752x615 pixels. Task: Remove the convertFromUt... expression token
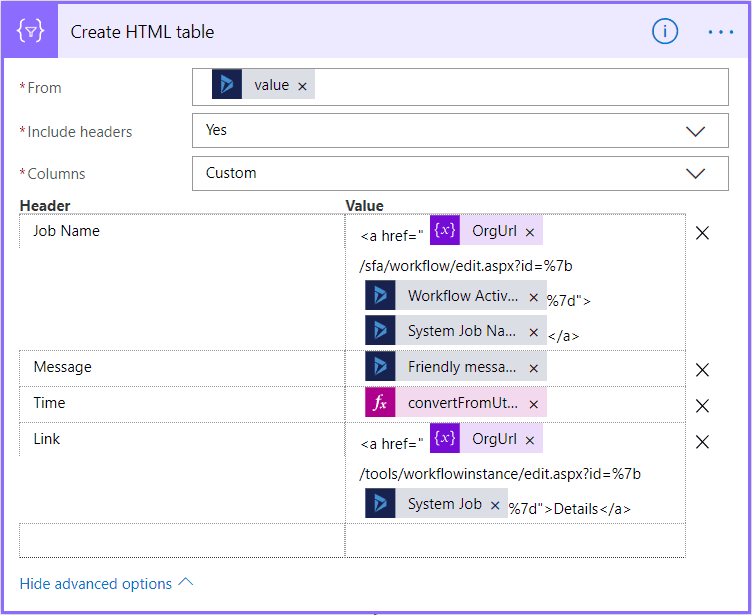pos(533,404)
